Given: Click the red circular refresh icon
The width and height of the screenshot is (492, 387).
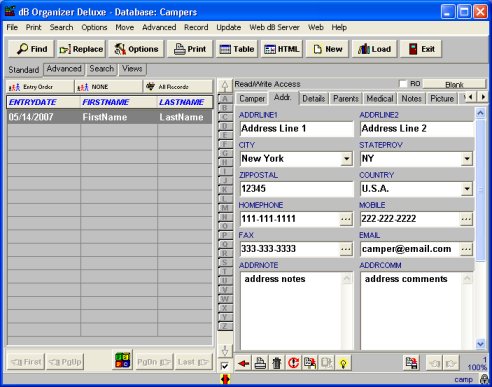Looking at the screenshot, I should pos(293,363).
